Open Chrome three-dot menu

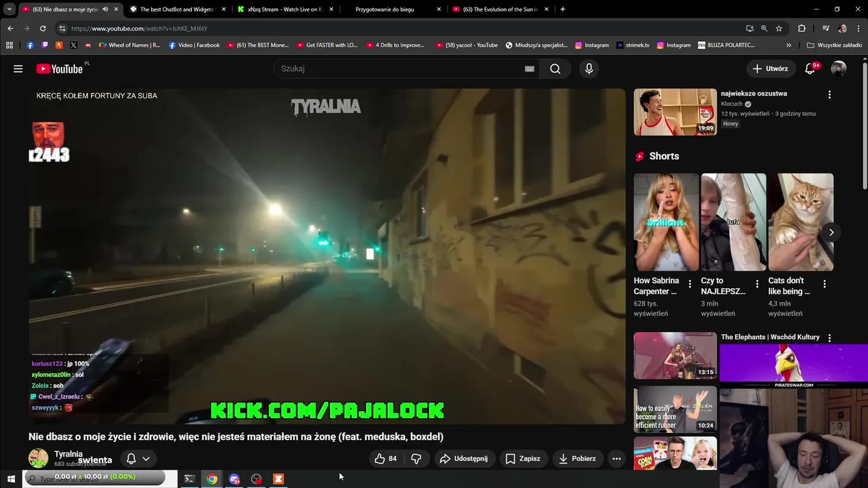pos(859,28)
